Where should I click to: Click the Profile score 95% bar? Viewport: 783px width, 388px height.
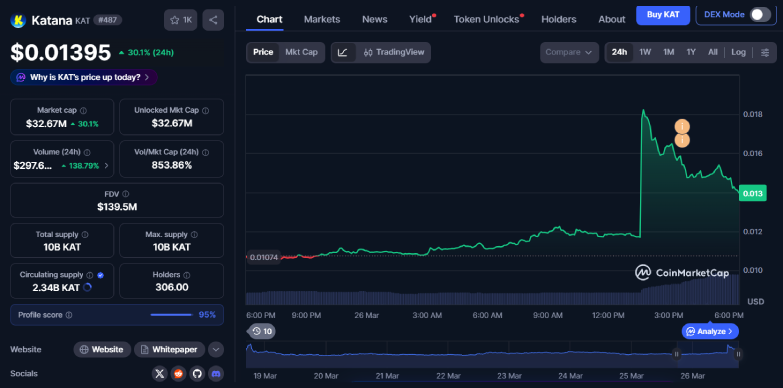click(x=171, y=315)
